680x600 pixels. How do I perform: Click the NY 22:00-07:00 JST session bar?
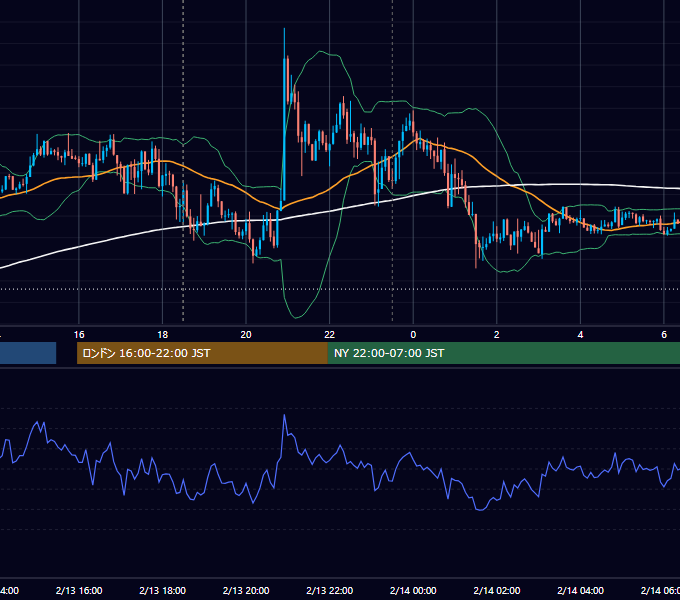503,353
